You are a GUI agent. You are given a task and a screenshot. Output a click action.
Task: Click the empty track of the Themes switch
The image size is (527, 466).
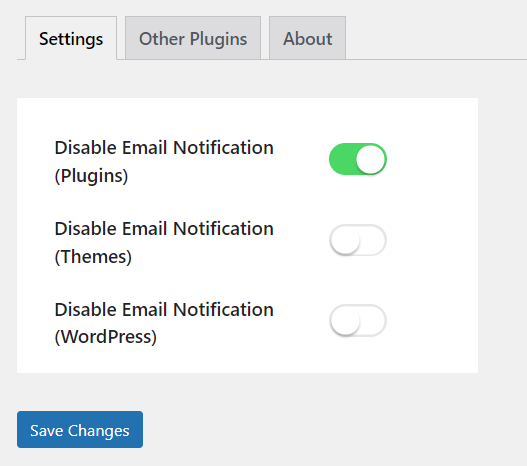pyautogui.click(x=373, y=240)
